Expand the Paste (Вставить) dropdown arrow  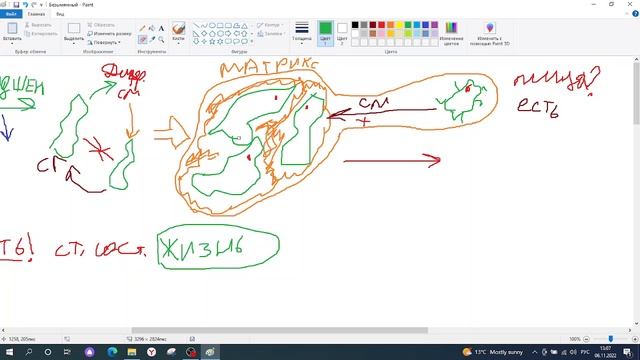click(x=12, y=43)
